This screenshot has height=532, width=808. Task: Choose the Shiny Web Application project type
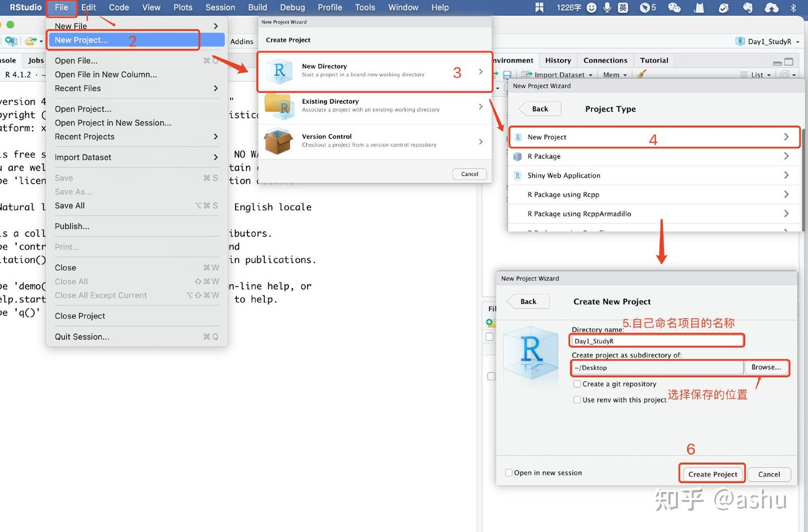(654, 175)
